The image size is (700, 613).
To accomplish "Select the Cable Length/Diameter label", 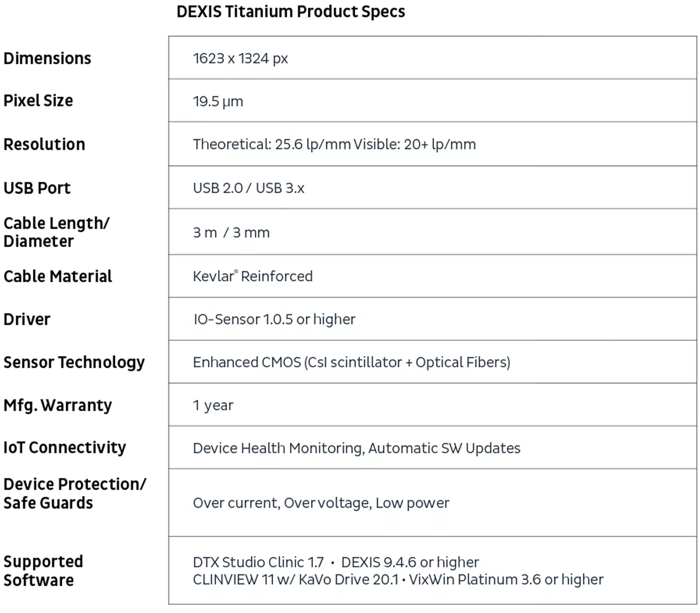I will click(56, 232).
